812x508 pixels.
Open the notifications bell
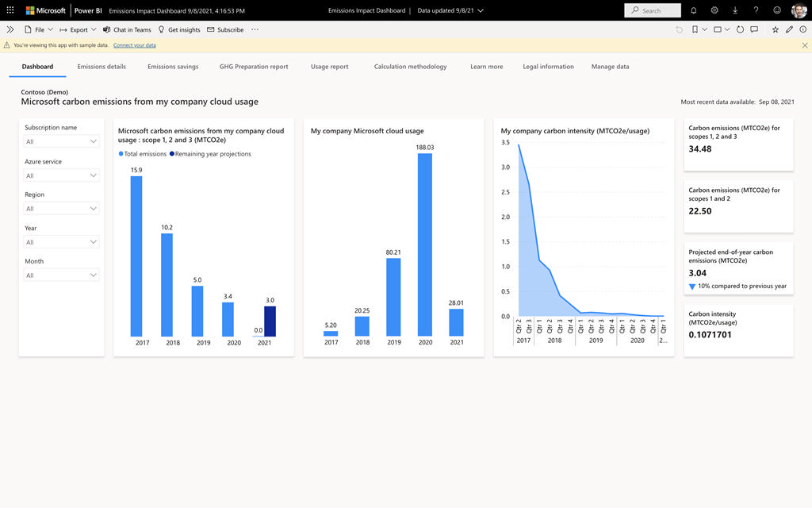693,10
